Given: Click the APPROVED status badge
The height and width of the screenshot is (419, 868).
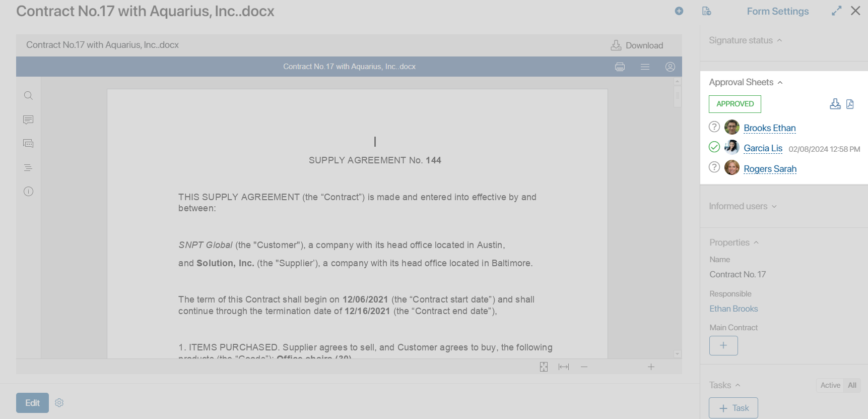Looking at the screenshot, I should click(x=735, y=104).
